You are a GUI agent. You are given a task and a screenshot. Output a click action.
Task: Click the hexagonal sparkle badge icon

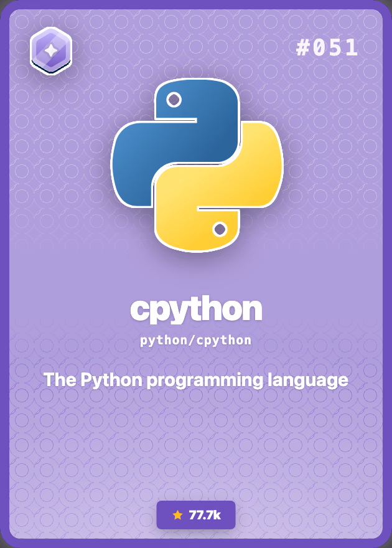coord(51,51)
